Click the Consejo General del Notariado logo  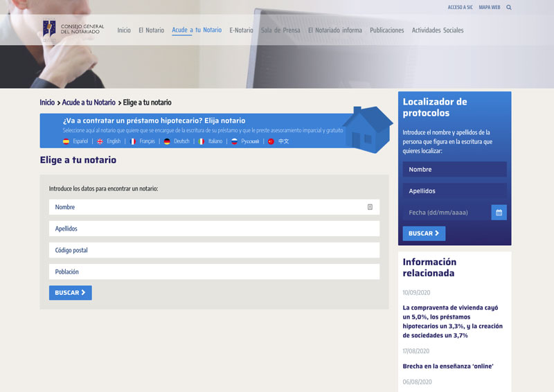(73, 30)
